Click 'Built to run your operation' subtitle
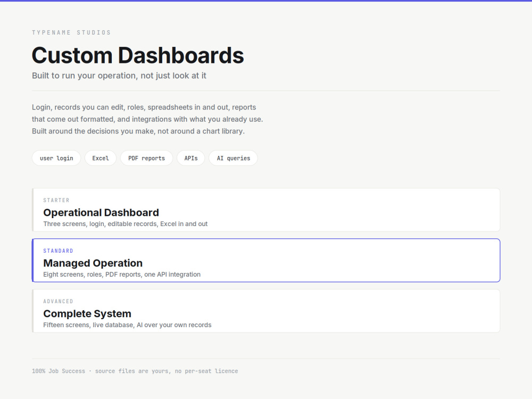The width and height of the screenshot is (532, 399). pyautogui.click(x=119, y=76)
